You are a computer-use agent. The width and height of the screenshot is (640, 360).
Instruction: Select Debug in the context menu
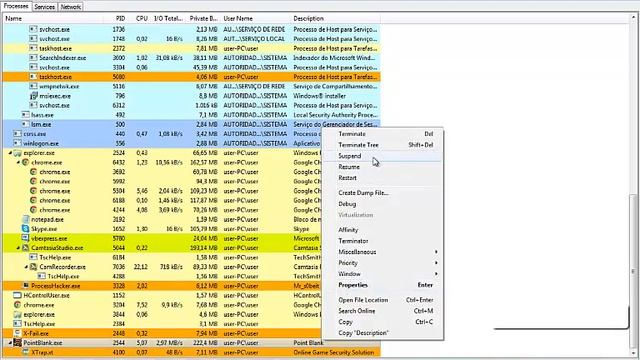tap(382, 204)
